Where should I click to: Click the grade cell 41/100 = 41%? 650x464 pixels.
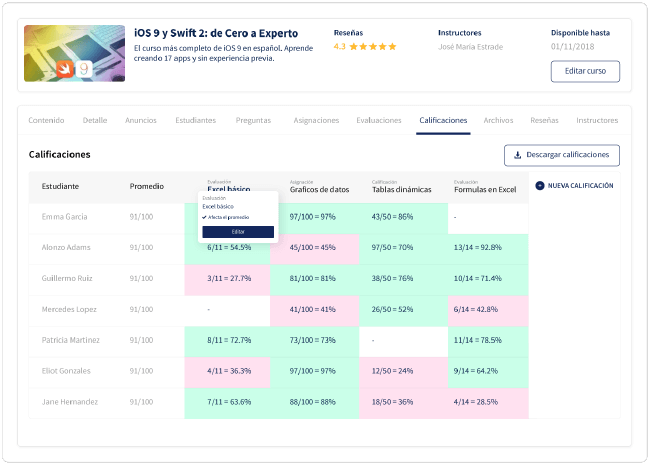point(315,309)
